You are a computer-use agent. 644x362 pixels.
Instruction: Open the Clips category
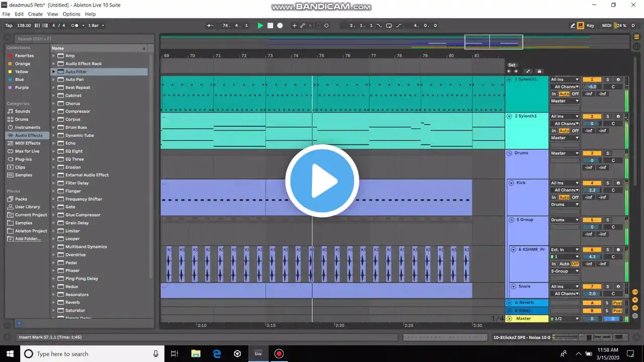click(x=20, y=167)
